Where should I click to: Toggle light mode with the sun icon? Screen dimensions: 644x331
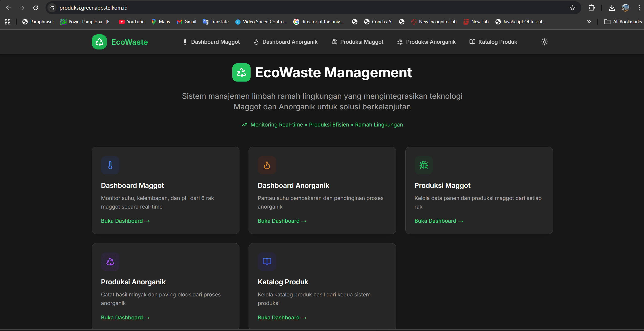(544, 42)
